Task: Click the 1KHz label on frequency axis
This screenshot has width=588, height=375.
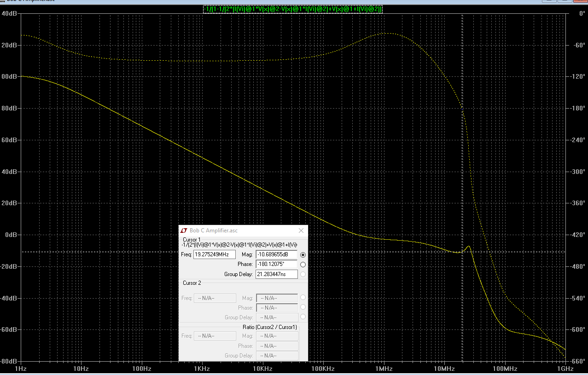Action: (202, 369)
